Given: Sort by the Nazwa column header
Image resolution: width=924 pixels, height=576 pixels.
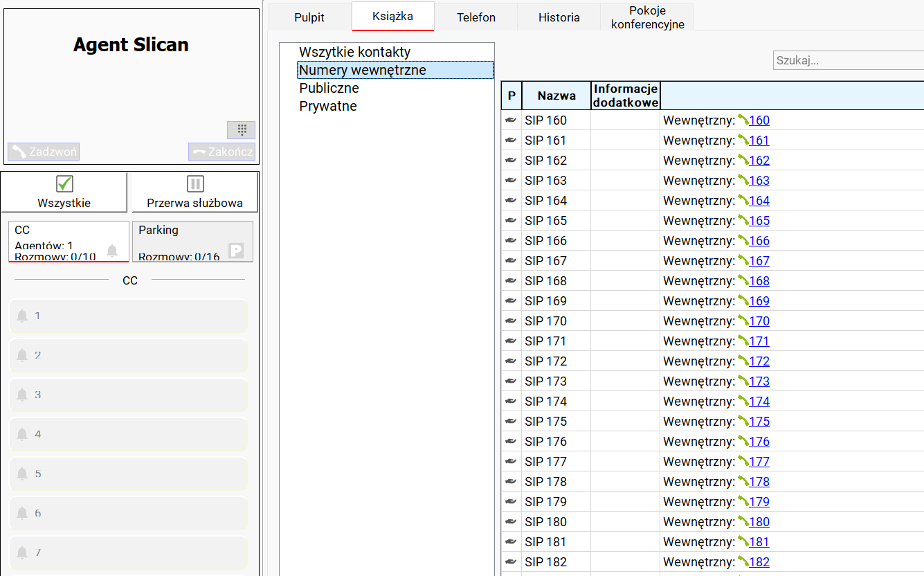Looking at the screenshot, I should (x=556, y=96).
